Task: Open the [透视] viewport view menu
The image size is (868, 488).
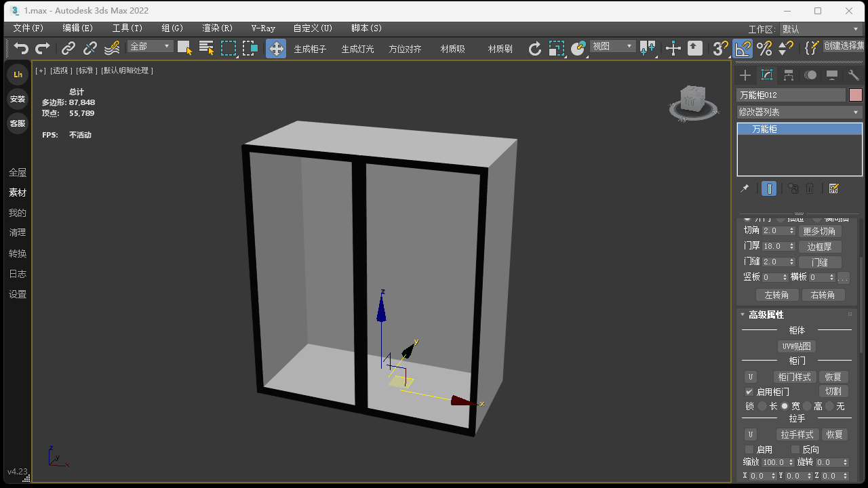Action: point(61,70)
